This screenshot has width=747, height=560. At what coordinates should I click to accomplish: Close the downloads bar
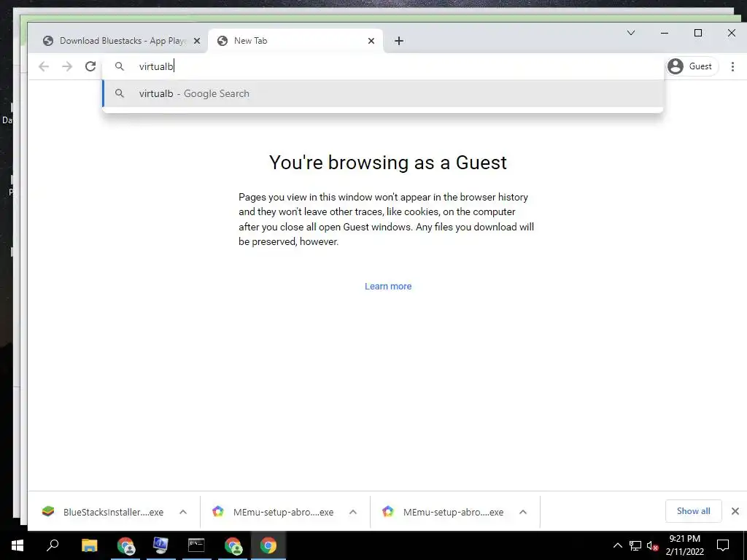pos(735,511)
